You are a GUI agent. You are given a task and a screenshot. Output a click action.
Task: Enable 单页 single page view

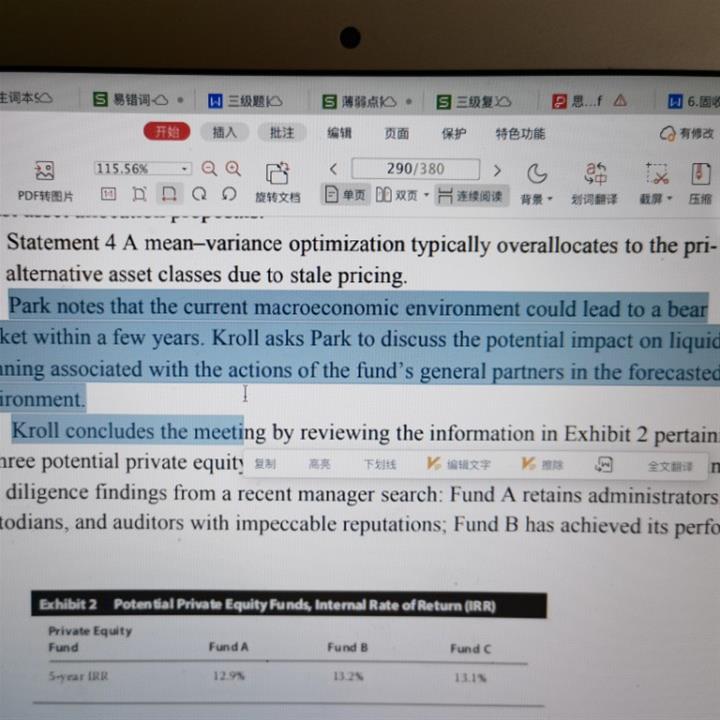(x=345, y=195)
